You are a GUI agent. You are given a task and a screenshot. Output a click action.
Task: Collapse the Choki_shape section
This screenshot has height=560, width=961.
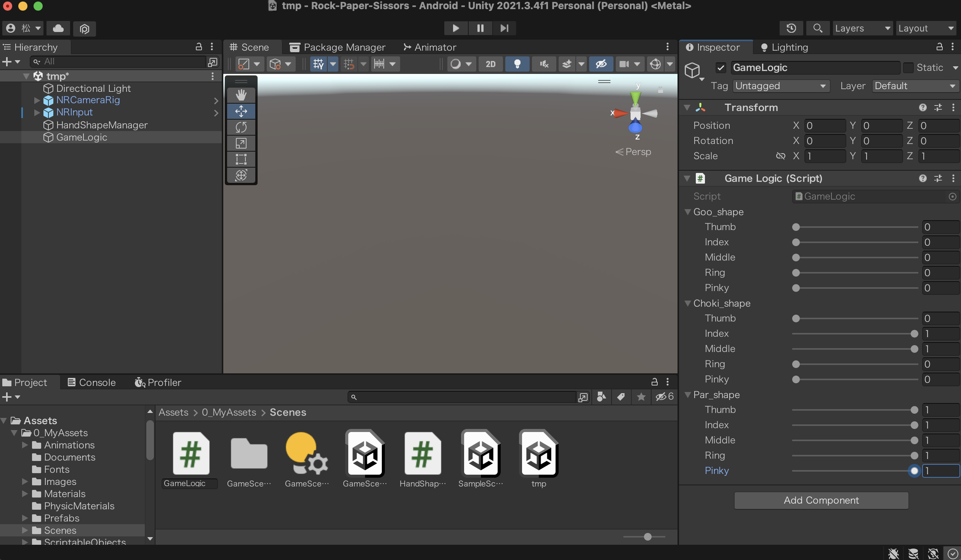pyautogui.click(x=688, y=304)
